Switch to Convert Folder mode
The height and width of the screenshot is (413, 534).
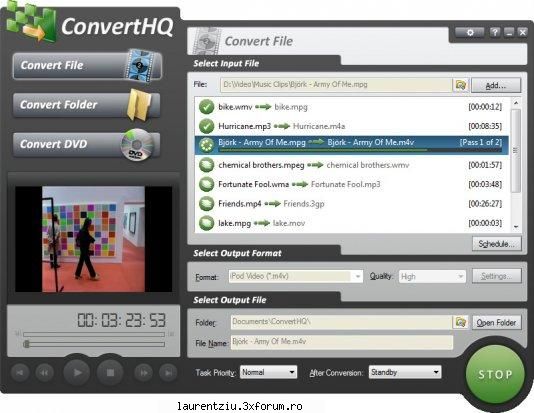[x=87, y=105]
